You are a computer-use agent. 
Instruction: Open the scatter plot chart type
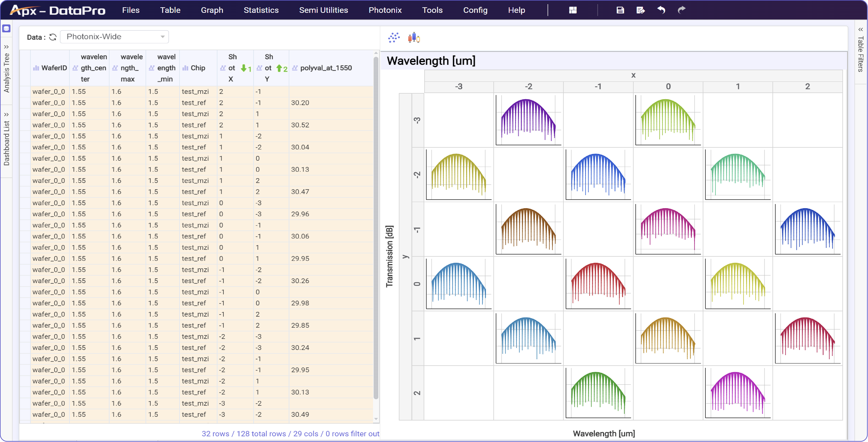[x=394, y=37]
